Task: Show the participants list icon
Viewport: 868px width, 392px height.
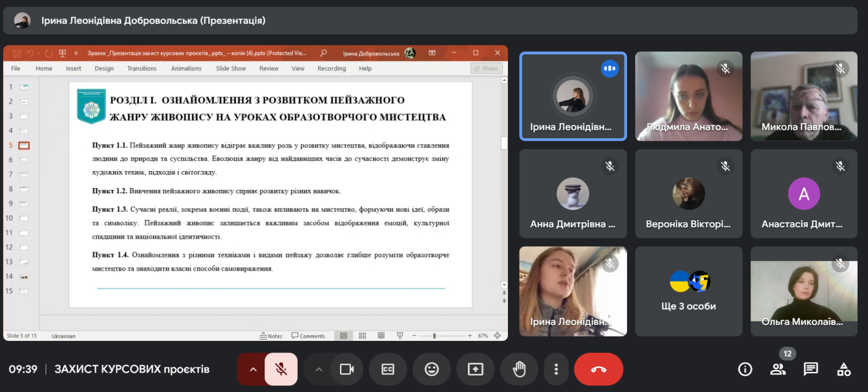Action: pos(777,369)
